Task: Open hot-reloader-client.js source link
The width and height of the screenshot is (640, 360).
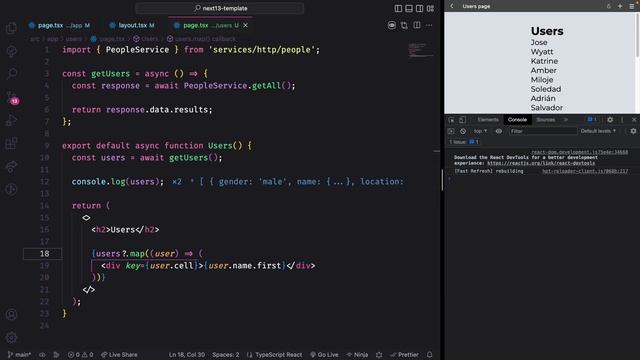Action: click(585, 171)
